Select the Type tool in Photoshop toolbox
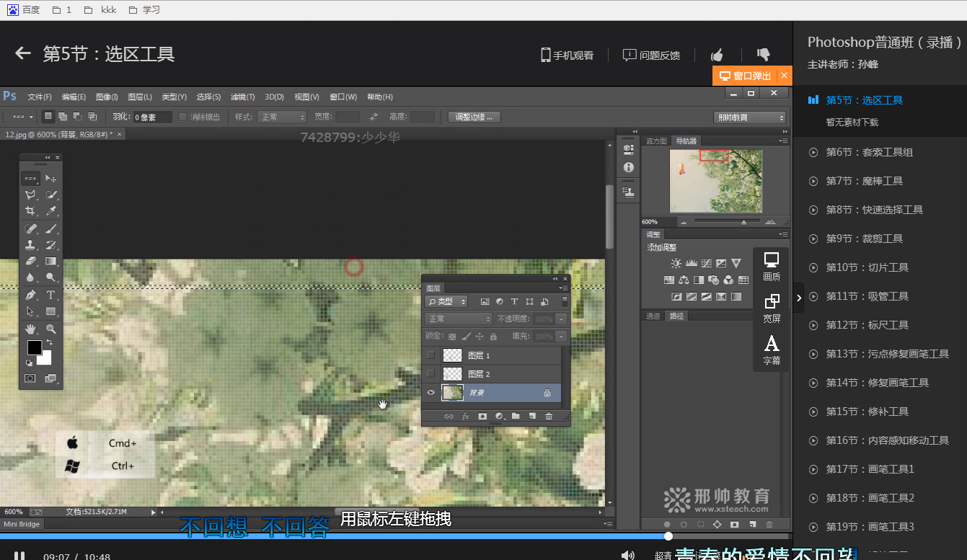Viewport: 967px width, 560px height. 51,295
